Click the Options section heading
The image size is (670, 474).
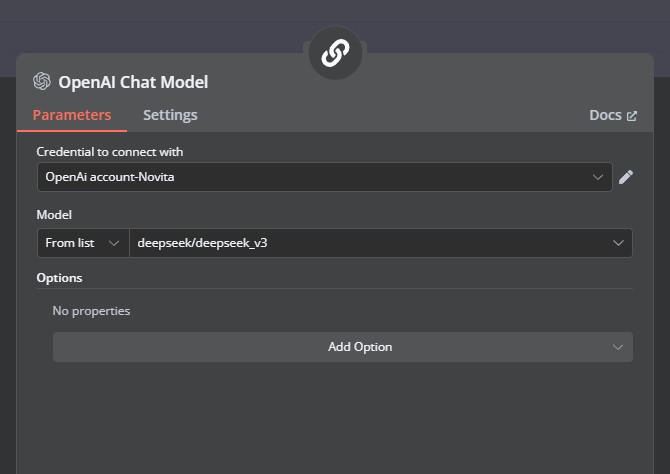[59, 278]
